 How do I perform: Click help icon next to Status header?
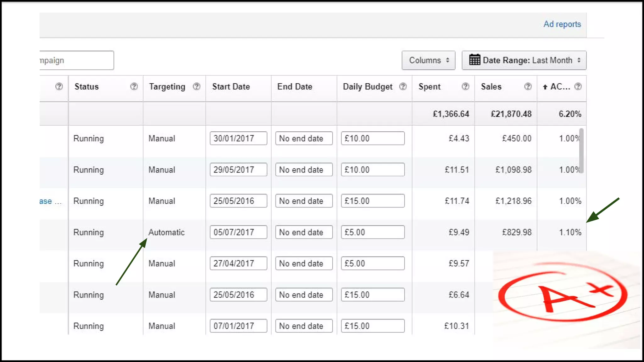(x=134, y=86)
